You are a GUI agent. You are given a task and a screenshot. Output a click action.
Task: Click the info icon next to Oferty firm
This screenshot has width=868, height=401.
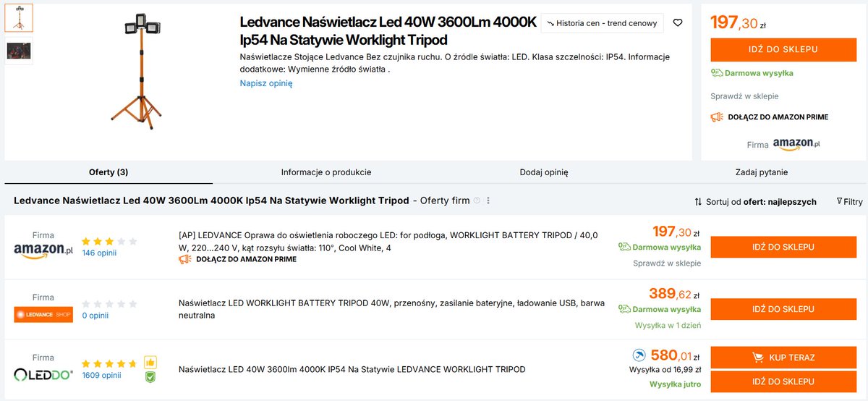click(x=477, y=200)
